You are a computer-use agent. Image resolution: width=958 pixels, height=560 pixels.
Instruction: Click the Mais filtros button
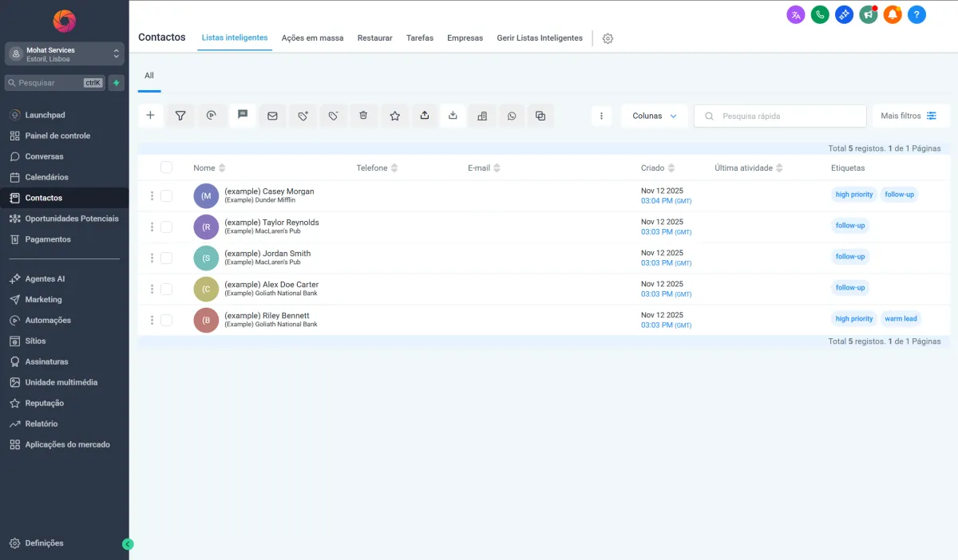(x=909, y=116)
